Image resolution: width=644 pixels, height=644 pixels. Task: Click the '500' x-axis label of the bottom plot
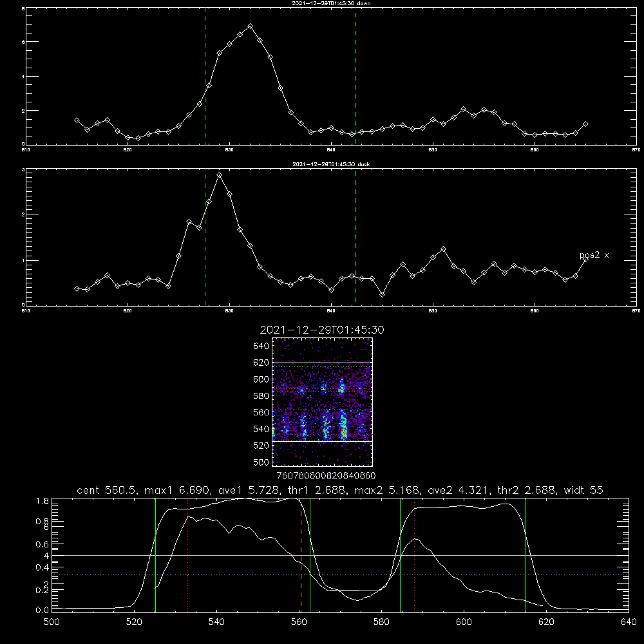(x=52, y=622)
